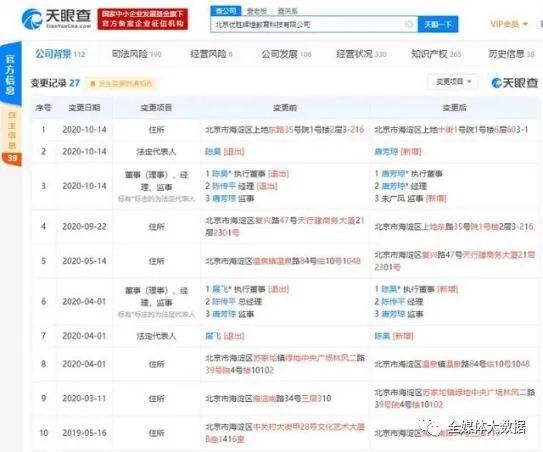
Task: Select the 查公司 search tab
Action: [x=226, y=11]
